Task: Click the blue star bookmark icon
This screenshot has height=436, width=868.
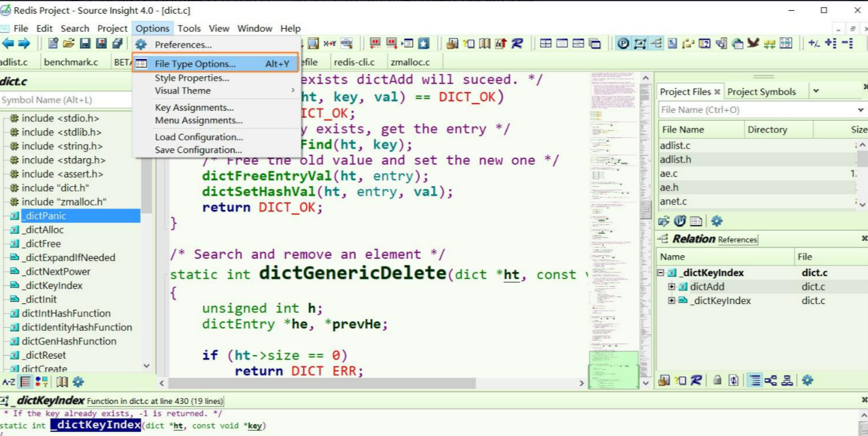Action: coord(424,43)
